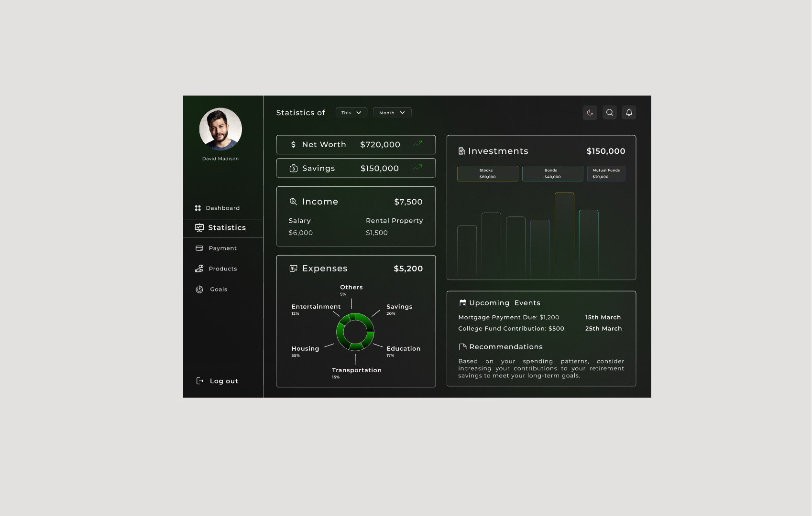Click the Net Worth $720,000 value
Screen dimensions: 812x516
[380, 145]
